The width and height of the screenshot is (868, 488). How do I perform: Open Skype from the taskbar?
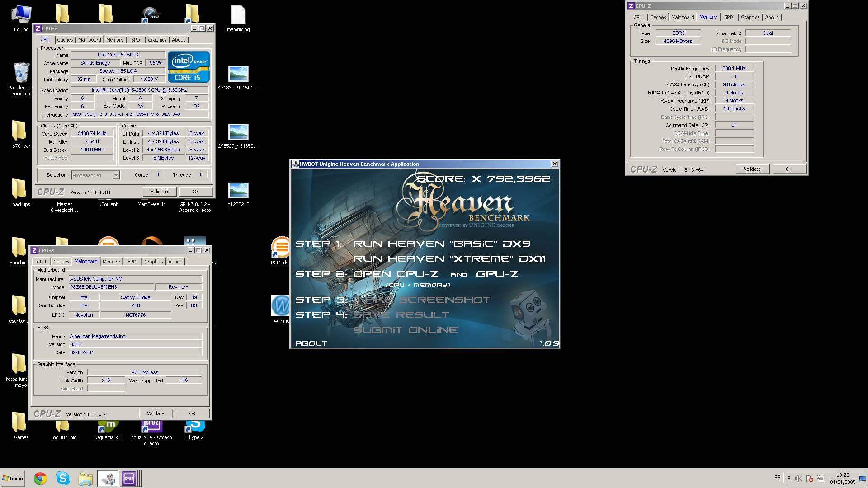tap(63, 479)
